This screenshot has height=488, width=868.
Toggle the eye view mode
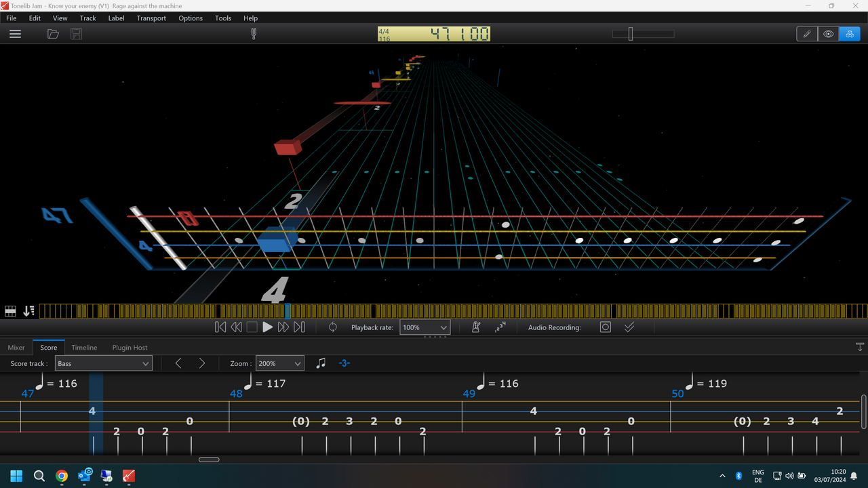coord(829,34)
